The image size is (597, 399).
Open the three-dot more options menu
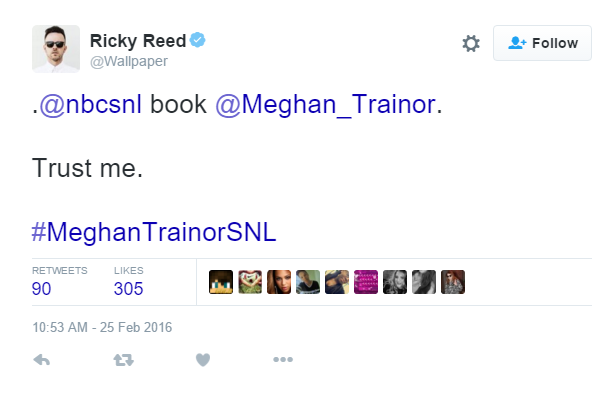click(x=283, y=359)
